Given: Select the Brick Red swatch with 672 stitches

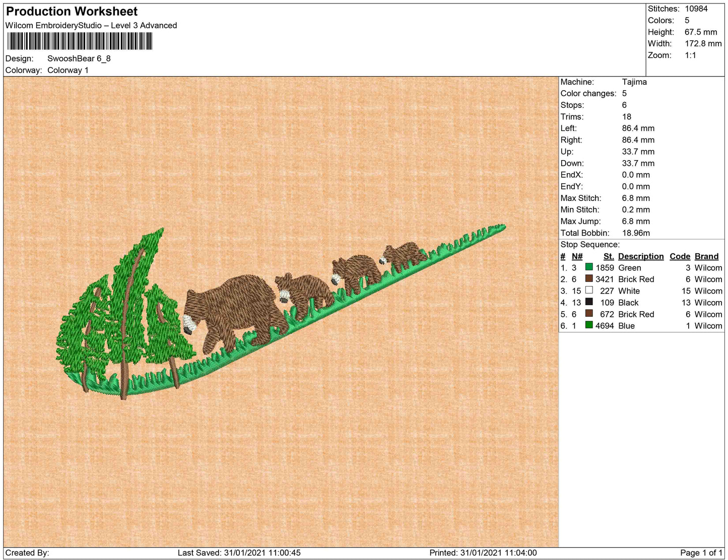Looking at the screenshot, I should pyautogui.click(x=589, y=313).
